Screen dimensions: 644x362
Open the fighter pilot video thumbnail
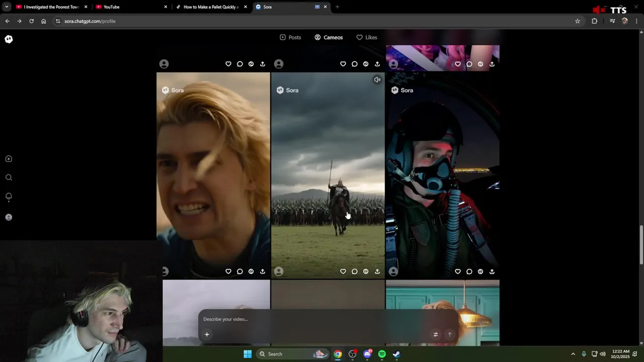(443, 175)
